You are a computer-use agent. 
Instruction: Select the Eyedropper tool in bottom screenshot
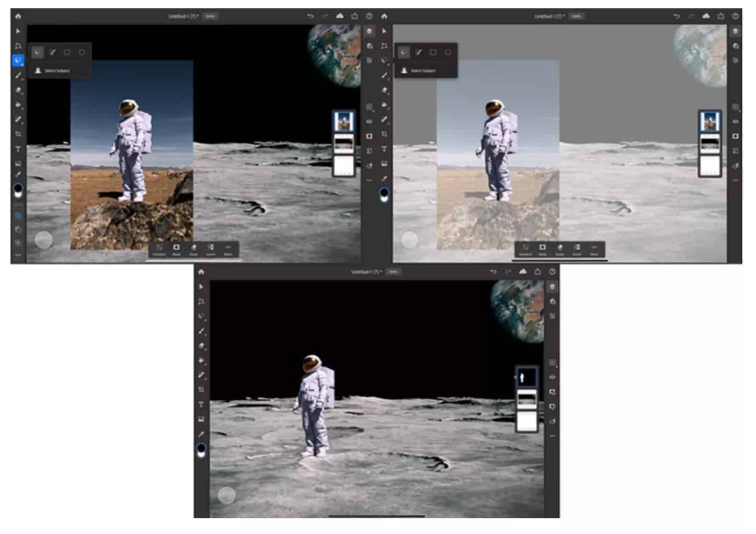click(x=201, y=434)
